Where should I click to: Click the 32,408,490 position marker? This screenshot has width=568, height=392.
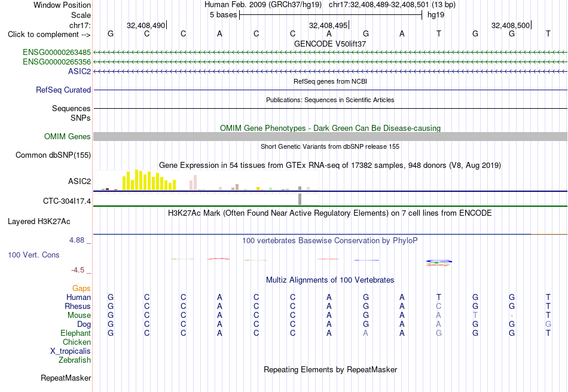[146, 25]
